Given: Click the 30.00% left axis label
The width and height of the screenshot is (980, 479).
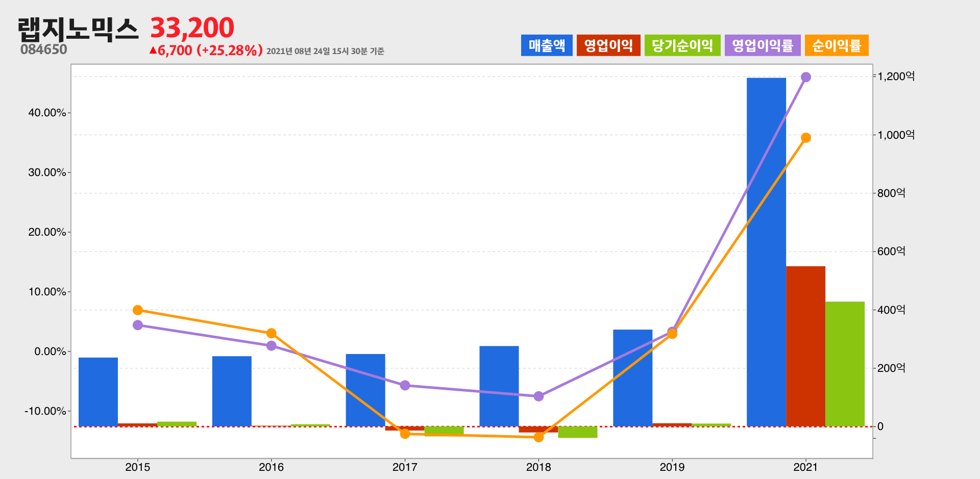Looking at the screenshot, I should (x=47, y=172).
